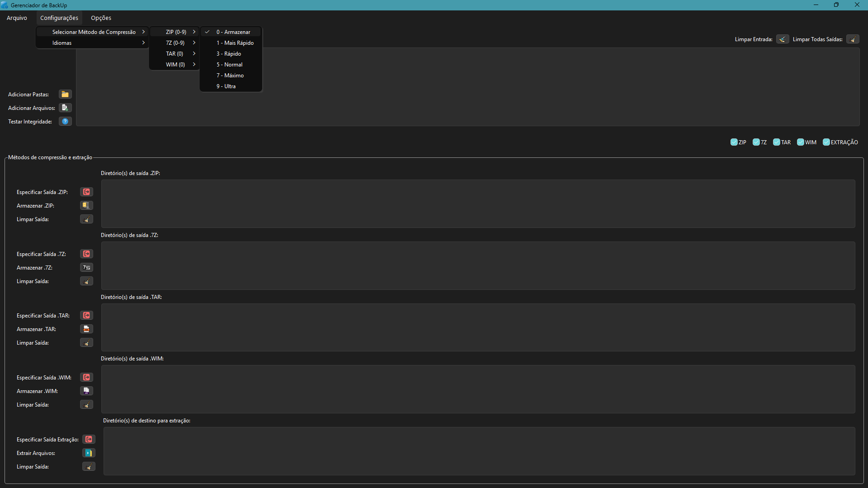The width and height of the screenshot is (868, 488).
Task: Open the Opções menu
Action: (101, 18)
